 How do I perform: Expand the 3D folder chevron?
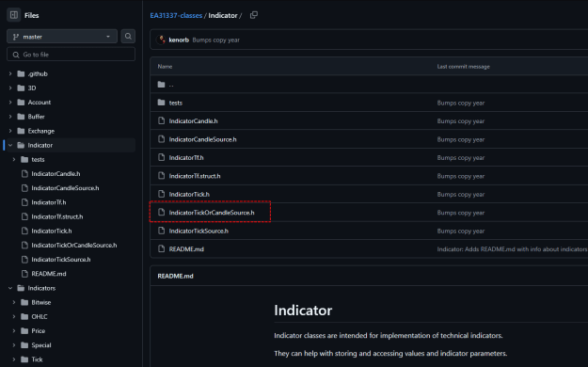pos(10,88)
